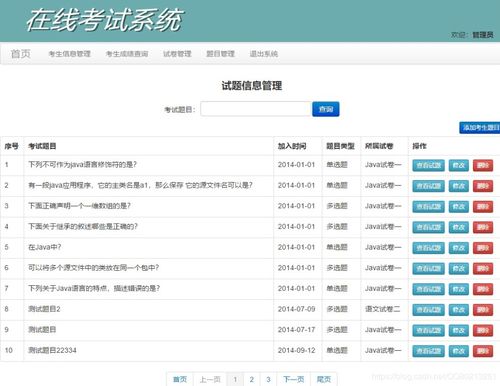Click the 首页 pagination link

point(180,379)
